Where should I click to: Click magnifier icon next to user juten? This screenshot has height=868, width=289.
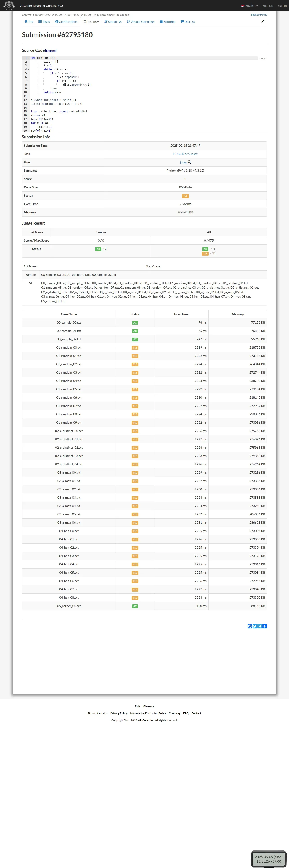190,162
